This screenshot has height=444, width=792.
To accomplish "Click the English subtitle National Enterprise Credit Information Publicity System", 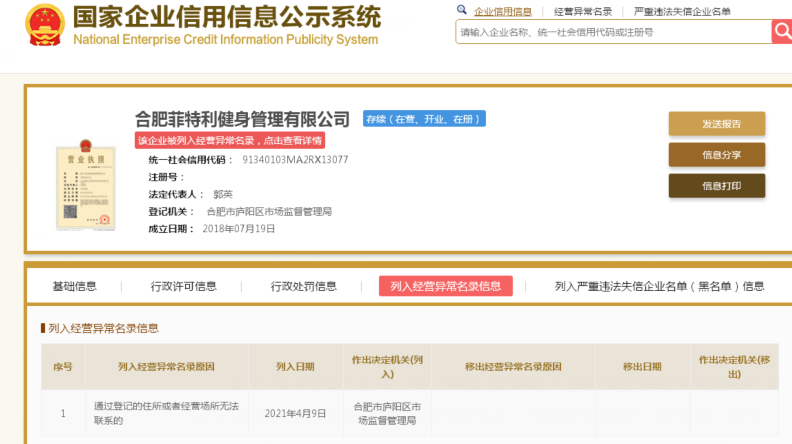I will click(x=226, y=39).
